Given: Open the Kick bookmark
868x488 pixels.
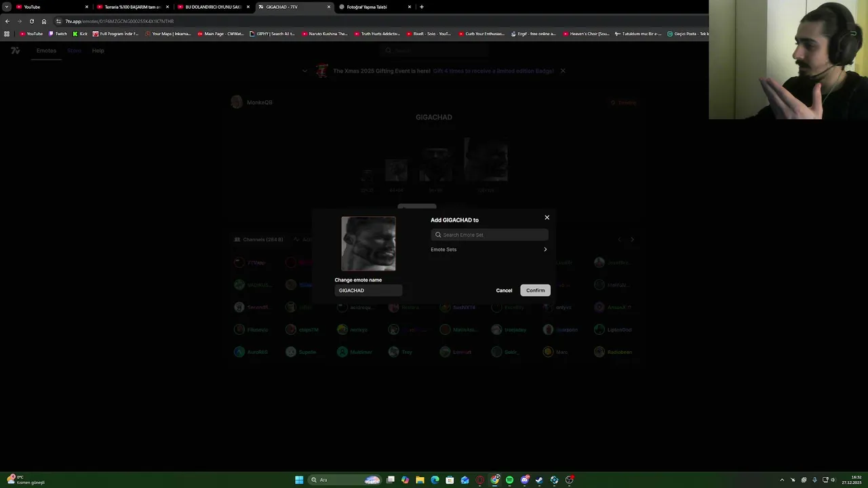Looking at the screenshot, I should point(80,34).
